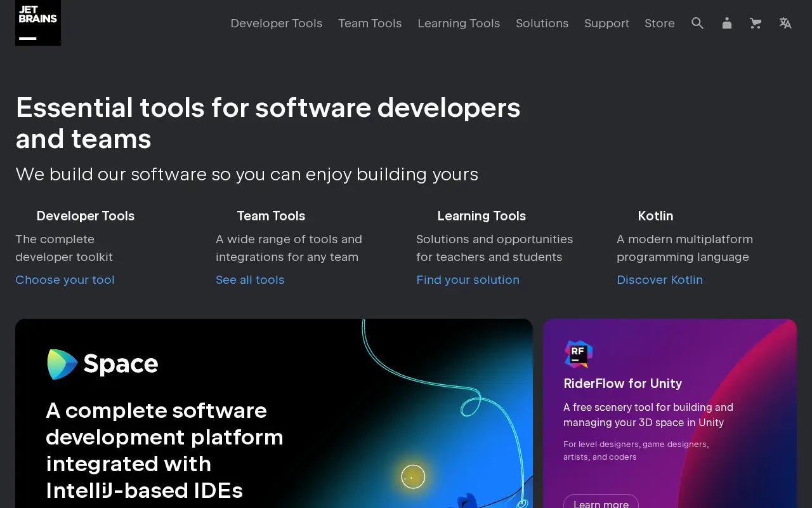Click 'A free scenery tool' description
Screen dimensions: 812x508
(648, 415)
